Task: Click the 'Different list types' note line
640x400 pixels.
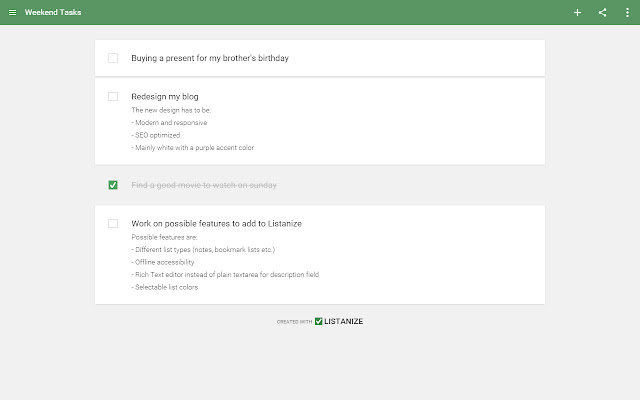Action: pyautogui.click(x=203, y=249)
